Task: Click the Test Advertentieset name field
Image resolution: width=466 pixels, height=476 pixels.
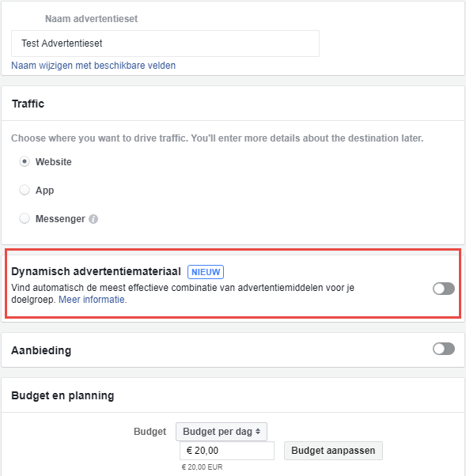Action: tap(165, 43)
